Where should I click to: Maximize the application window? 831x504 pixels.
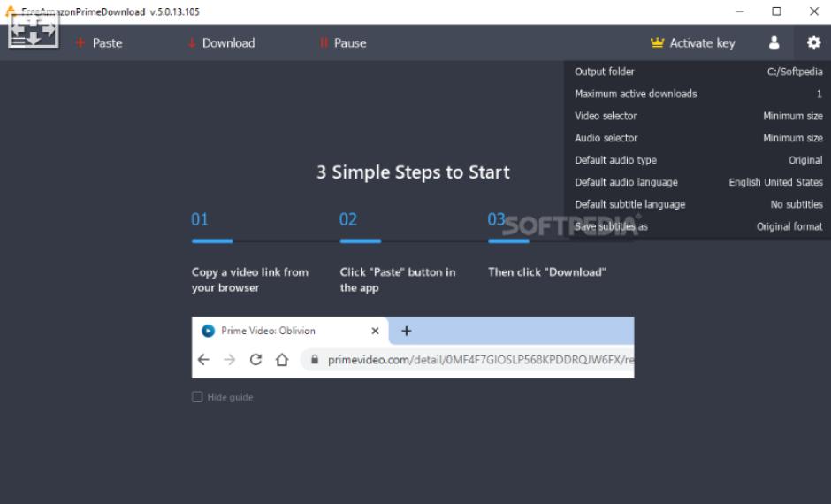coord(776,11)
